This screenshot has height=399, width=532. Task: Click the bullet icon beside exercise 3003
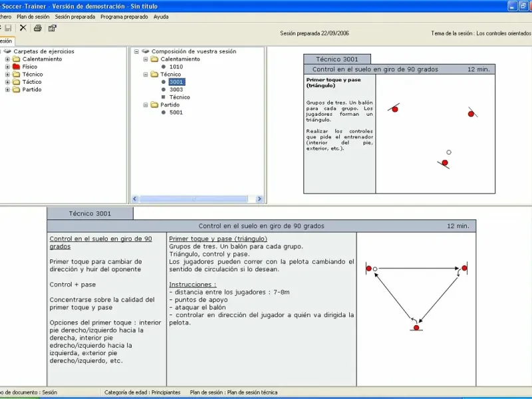(164, 90)
